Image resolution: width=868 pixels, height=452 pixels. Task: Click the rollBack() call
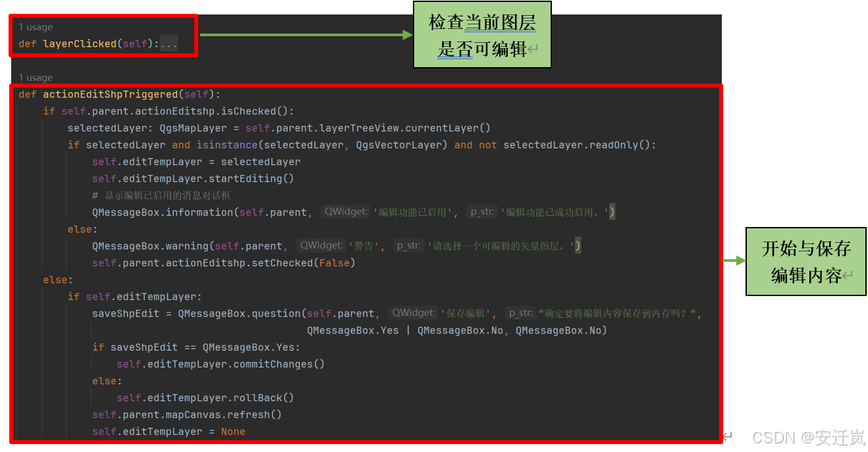[263, 398]
